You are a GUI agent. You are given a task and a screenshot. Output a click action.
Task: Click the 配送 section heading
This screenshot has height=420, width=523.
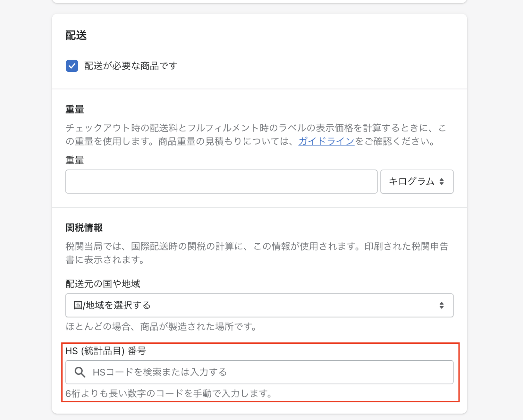tap(76, 35)
